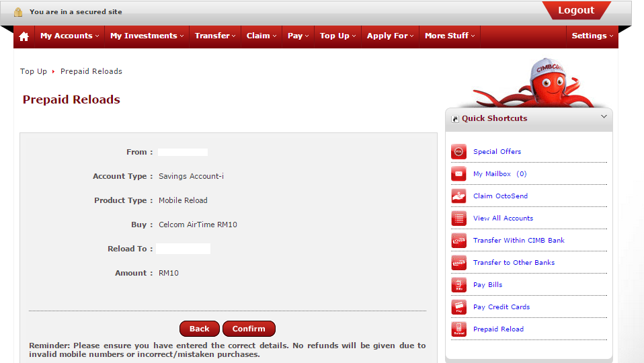Click the Celcom AirTime RM10 text

click(x=198, y=225)
